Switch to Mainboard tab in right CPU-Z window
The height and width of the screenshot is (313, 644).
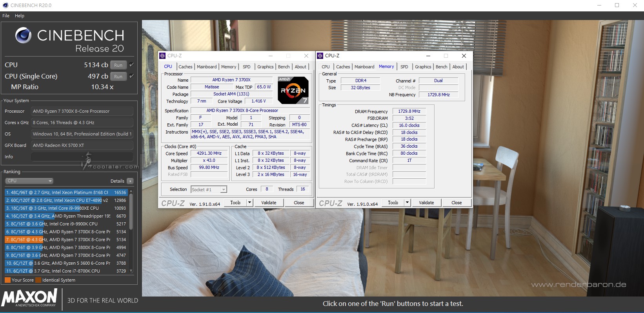point(364,67)
